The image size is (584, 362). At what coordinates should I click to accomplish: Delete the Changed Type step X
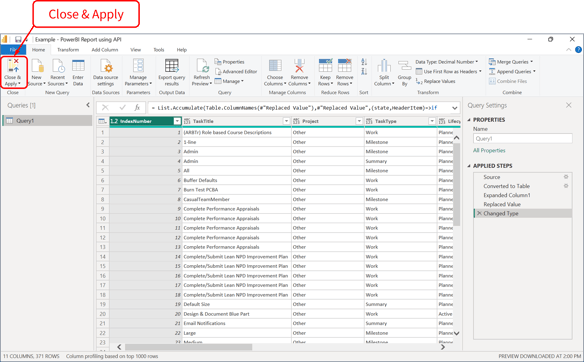479,213
